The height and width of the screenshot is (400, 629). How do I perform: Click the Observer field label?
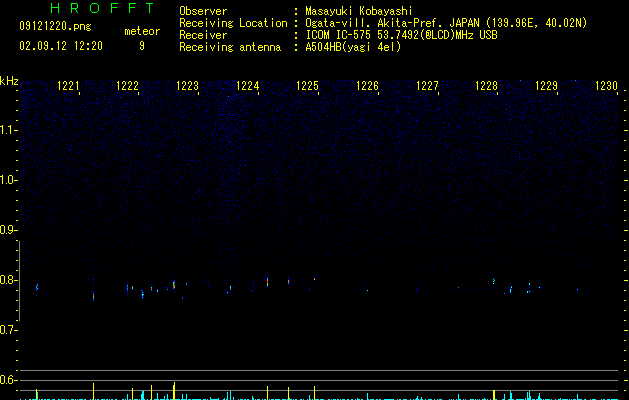tap(203, 11)
